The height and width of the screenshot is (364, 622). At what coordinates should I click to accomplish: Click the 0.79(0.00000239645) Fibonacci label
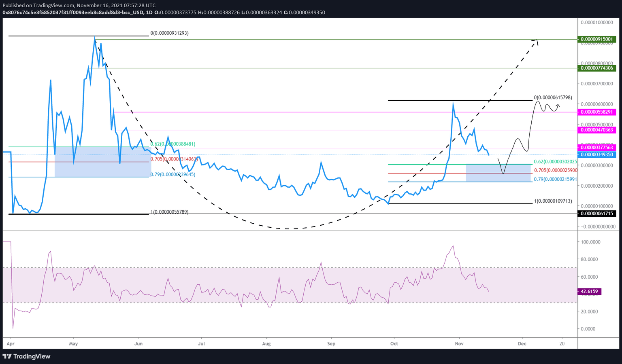pos(173,174)
